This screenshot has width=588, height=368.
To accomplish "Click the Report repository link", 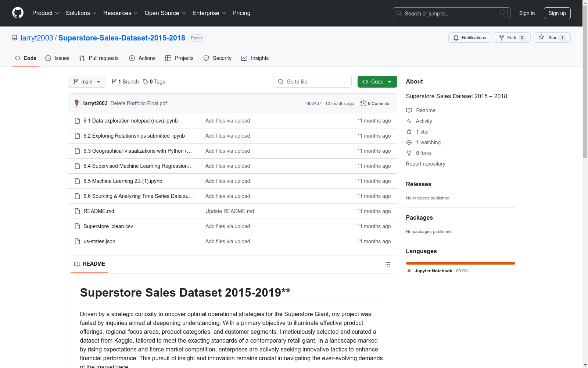I will coord(426,164).
